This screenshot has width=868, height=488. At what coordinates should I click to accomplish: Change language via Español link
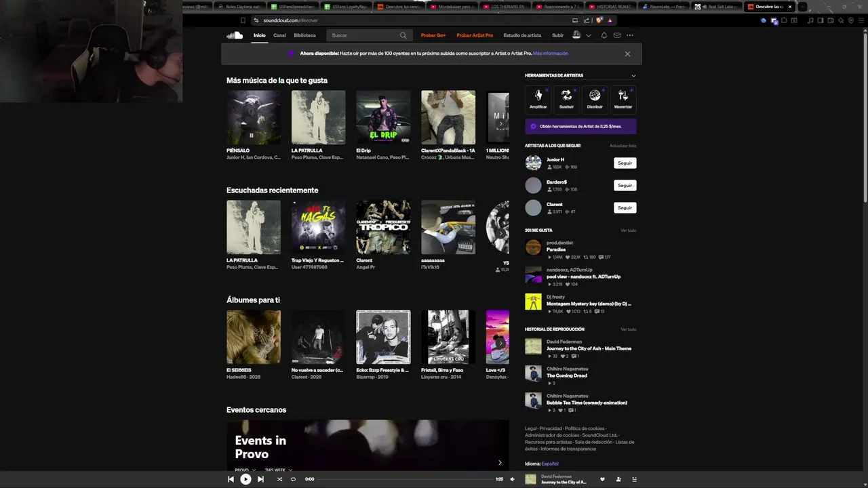550,464
